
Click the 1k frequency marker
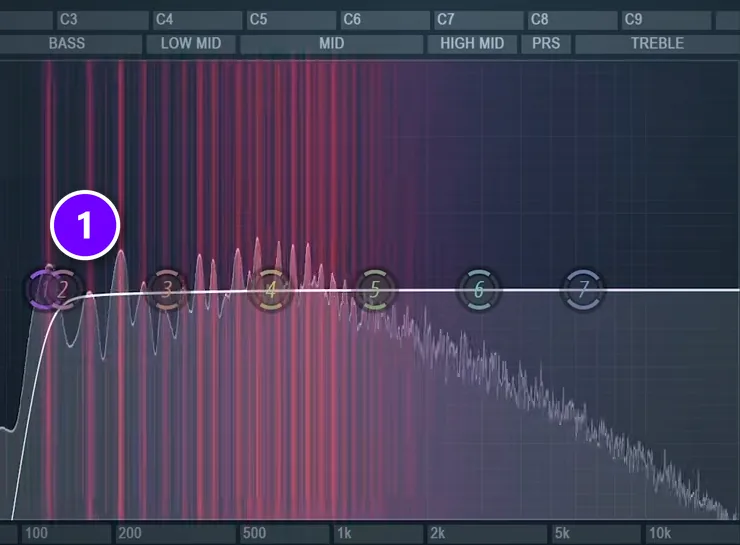click(344, 533)
